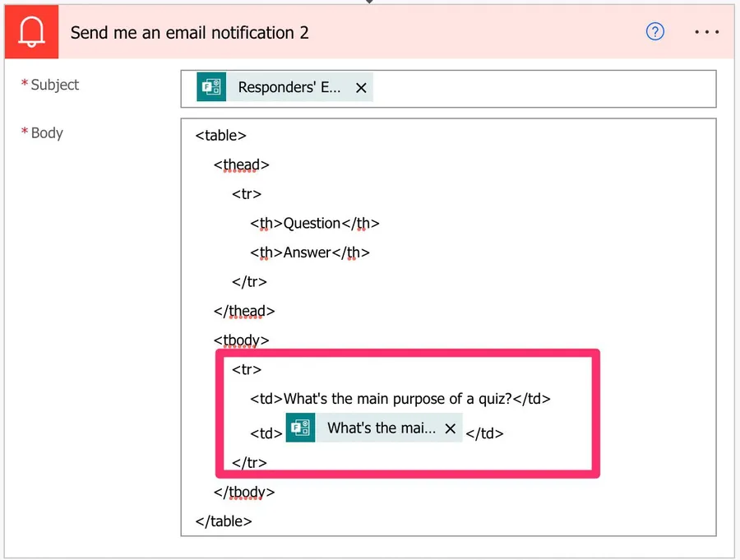740x560 pixels.
Task: Click the action title "Send me an email notification 2"
Action: [x=189, y=33]
